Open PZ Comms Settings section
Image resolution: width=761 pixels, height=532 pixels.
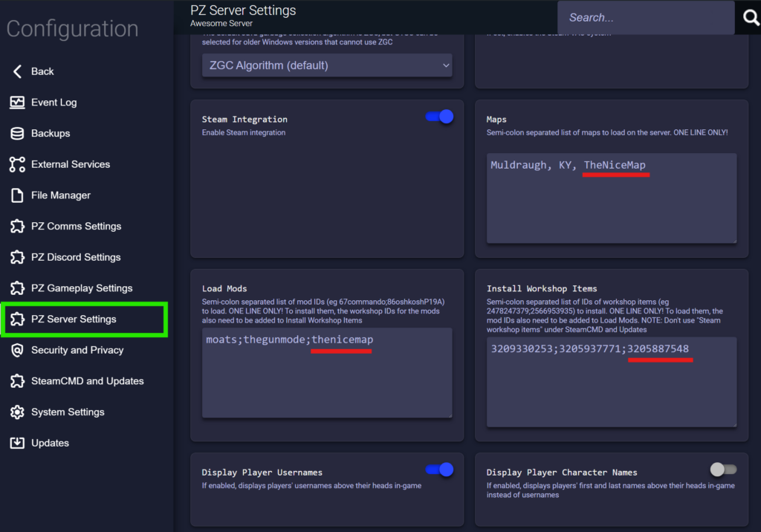[x=76, y=227]
